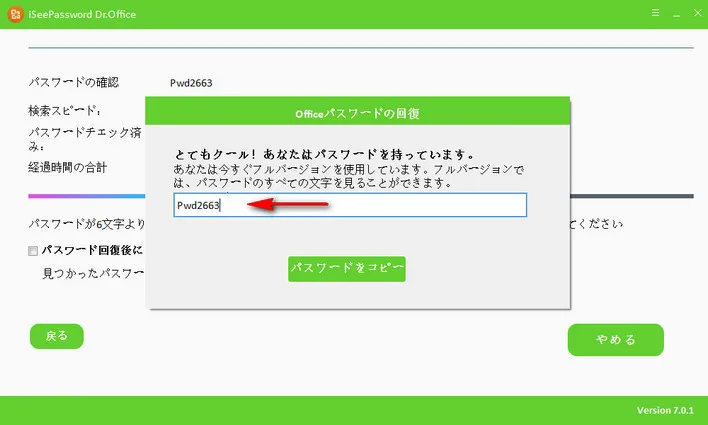Click the search progress bar
Image resolution: width=708 pixels, height=425 pixels.
(361, 196)
